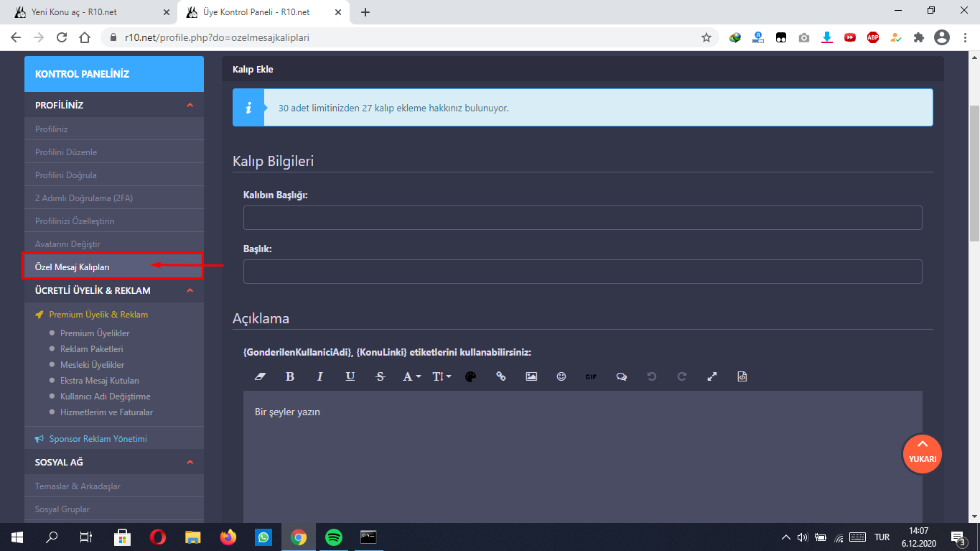Click the insert image icon in editor
This screenshot has width=980, height=551.
pyautogui.click(x=531, y=376)
